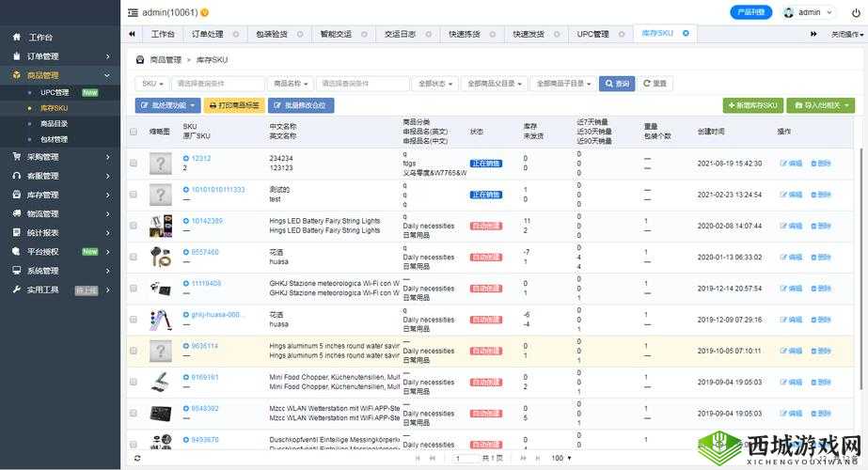Go to last page with pager icon
868x470 pixels.
point(538,458)
